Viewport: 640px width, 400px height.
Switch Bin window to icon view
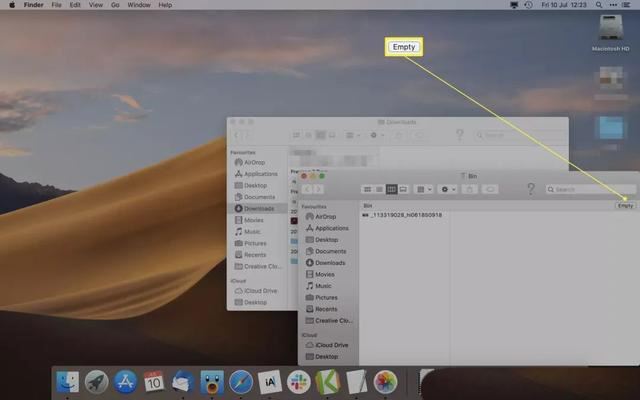click(367, 189)
